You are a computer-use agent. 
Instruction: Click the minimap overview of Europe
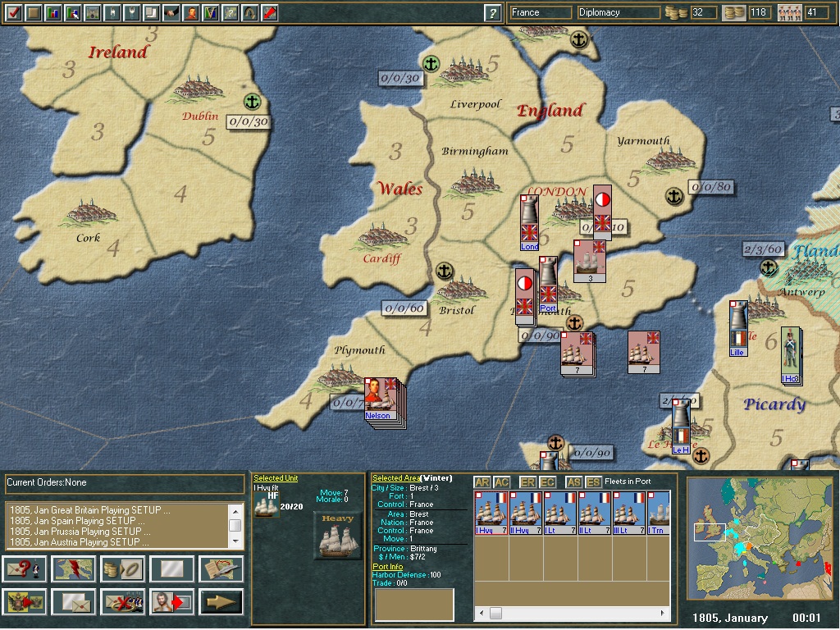[760, 538]
